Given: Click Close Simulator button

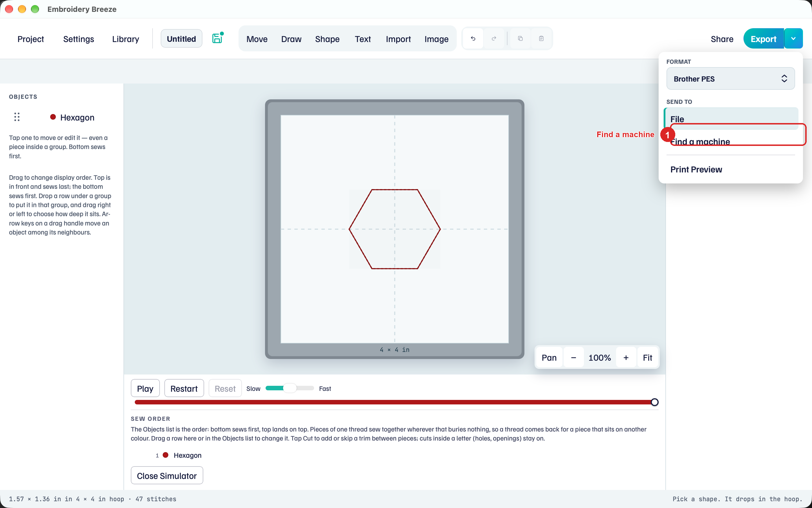Looking at the screenshot, I should pyautogui.click(x=167, y=476).
